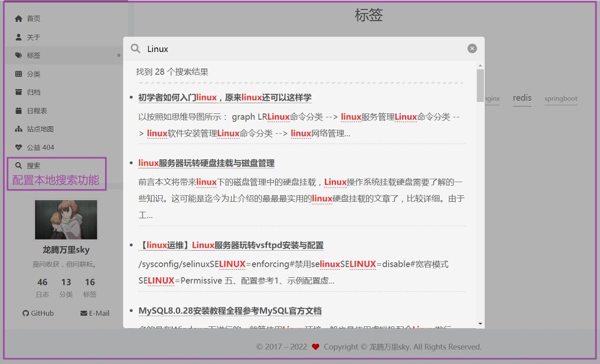This screenshot has height=364, width=600.
Task: Click the Linux search input field
Action: click(304, 49)
